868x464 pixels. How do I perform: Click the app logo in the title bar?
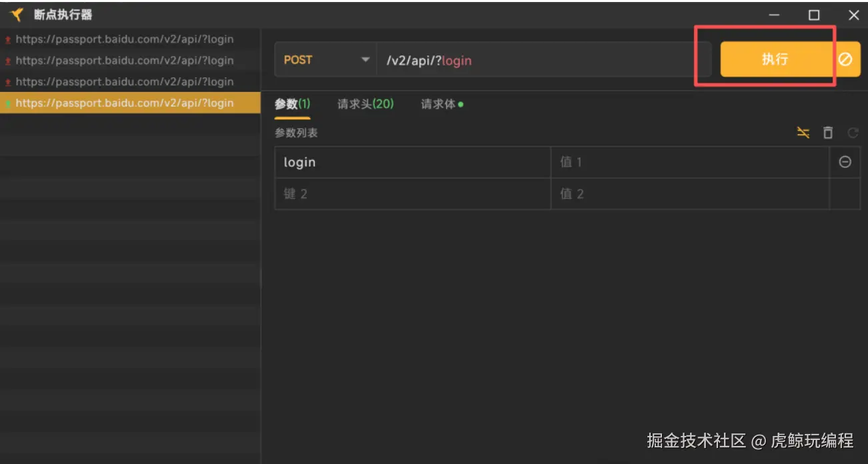point(17,14)
